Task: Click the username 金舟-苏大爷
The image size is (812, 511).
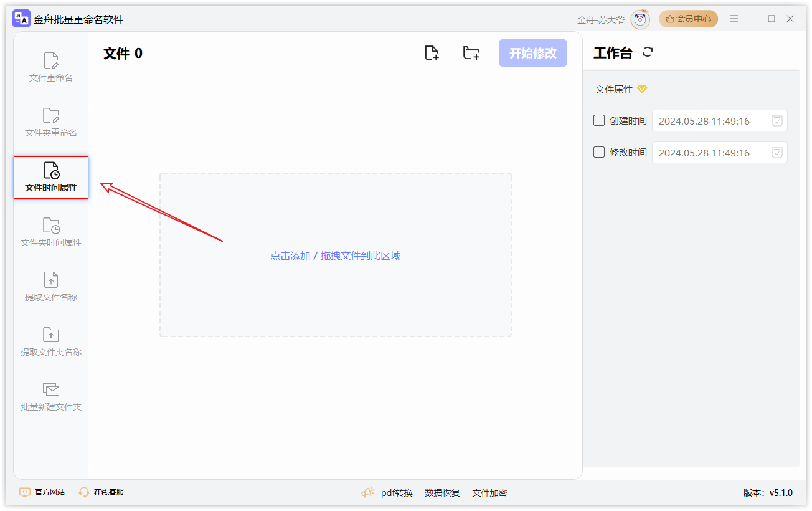Action: (x=601, y=20)
